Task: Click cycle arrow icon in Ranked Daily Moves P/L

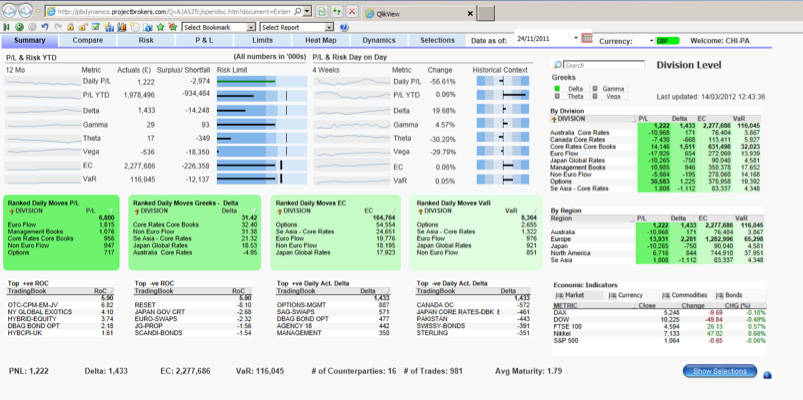Action: (x=11, y=210)
